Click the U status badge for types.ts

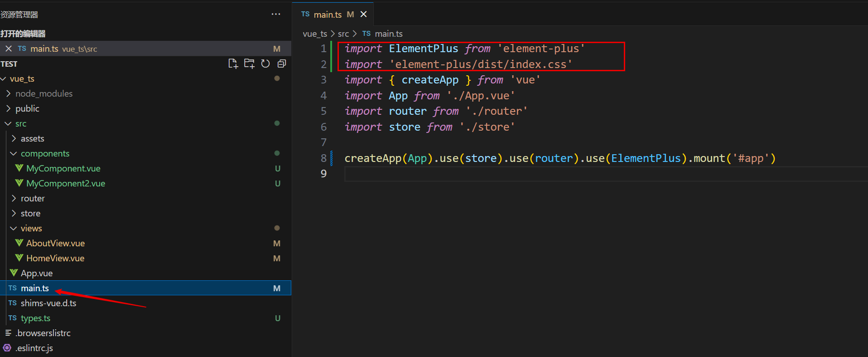tap(278, 318)
